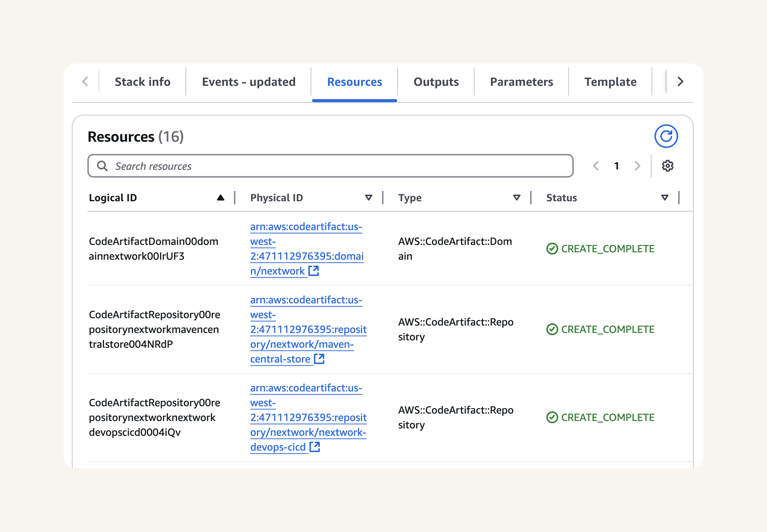Select logical ID CodeArtifactDomain00domainnextwork00IrUF3

coord(154,249)
